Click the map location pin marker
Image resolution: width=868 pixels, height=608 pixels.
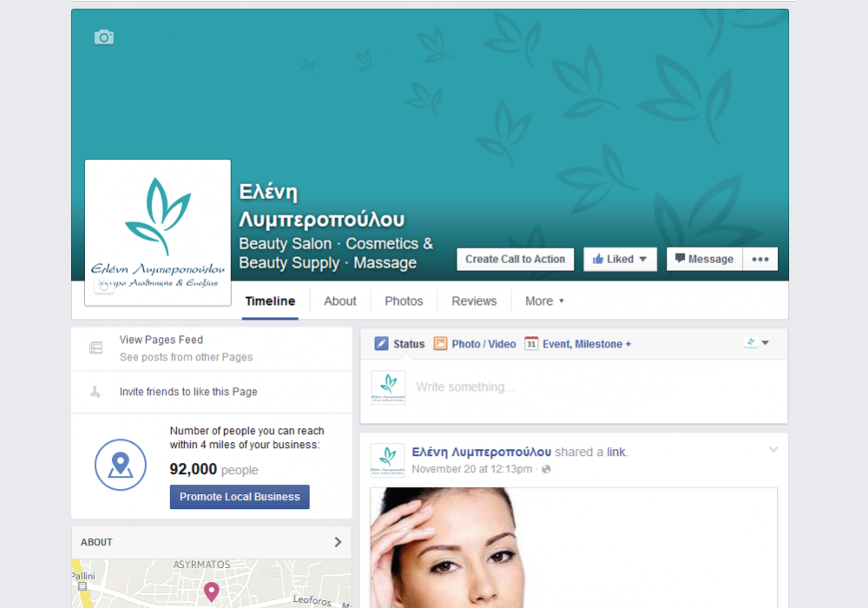click(x=211, y=591)
